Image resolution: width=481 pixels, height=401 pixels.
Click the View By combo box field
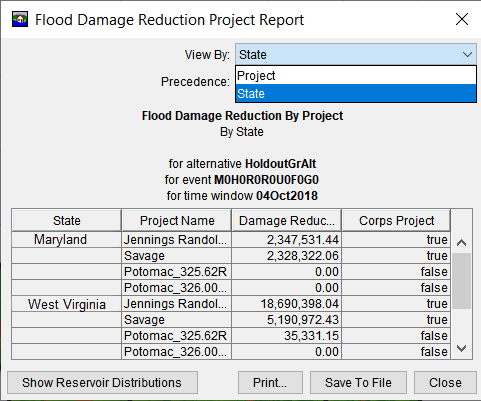356,54
